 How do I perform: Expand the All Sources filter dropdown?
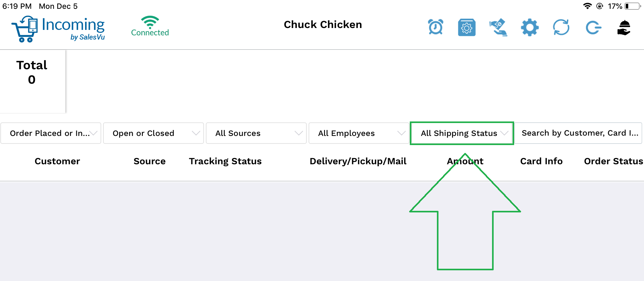pos(256,133)
